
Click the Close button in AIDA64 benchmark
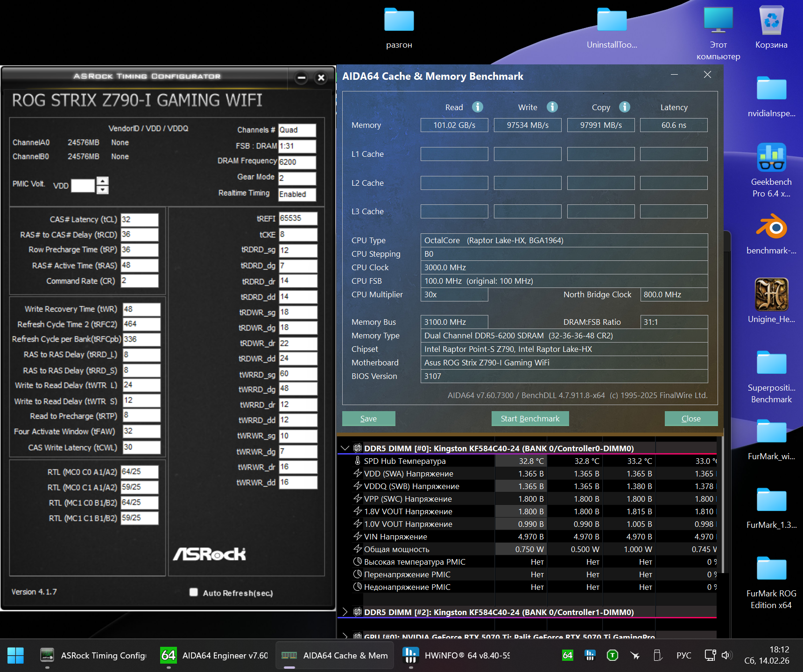[x=691, y=419]
